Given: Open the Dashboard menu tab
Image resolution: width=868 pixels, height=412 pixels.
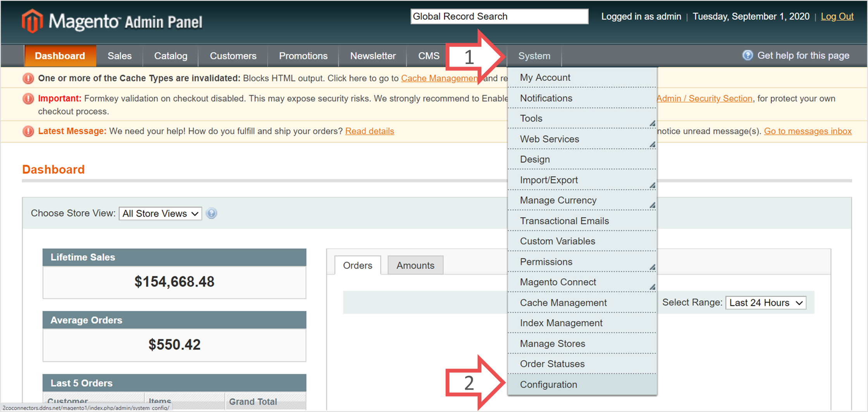Looking at the screenshot, I should pyautogui.click(x=60, y=56).
